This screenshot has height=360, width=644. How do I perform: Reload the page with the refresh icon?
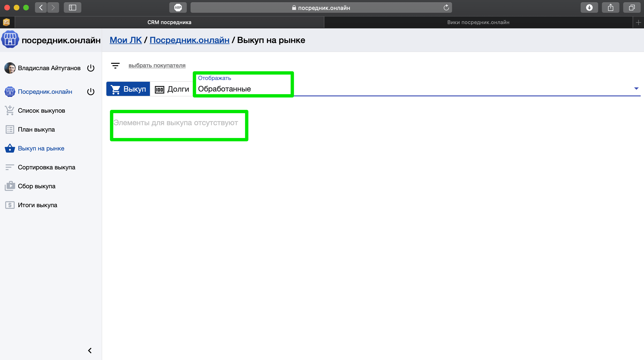coord(446,8)
